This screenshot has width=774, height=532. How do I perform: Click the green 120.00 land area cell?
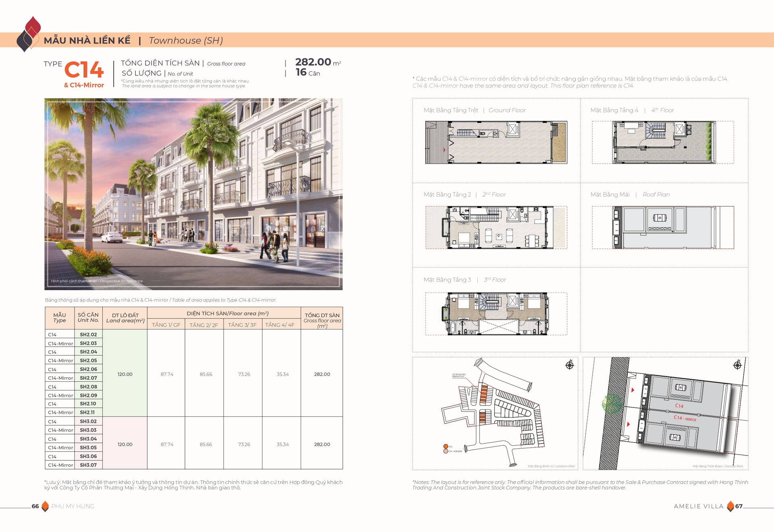[x=125, y=374]
